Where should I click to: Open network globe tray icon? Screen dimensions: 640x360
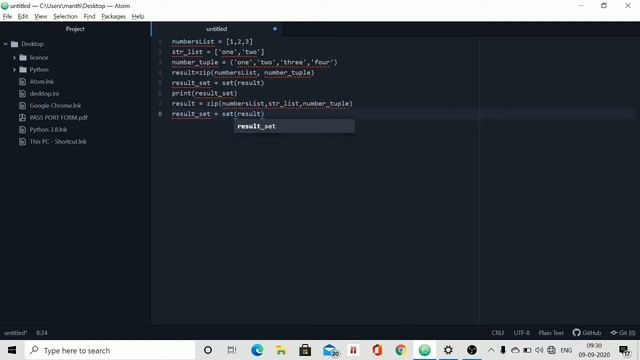[x=551, y=350]
